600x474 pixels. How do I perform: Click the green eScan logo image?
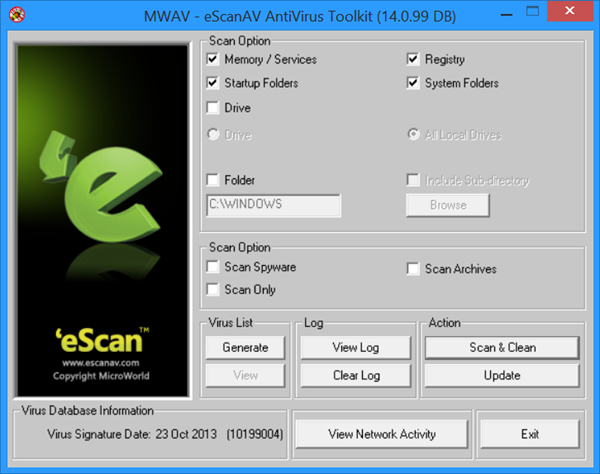pos(103,221)
